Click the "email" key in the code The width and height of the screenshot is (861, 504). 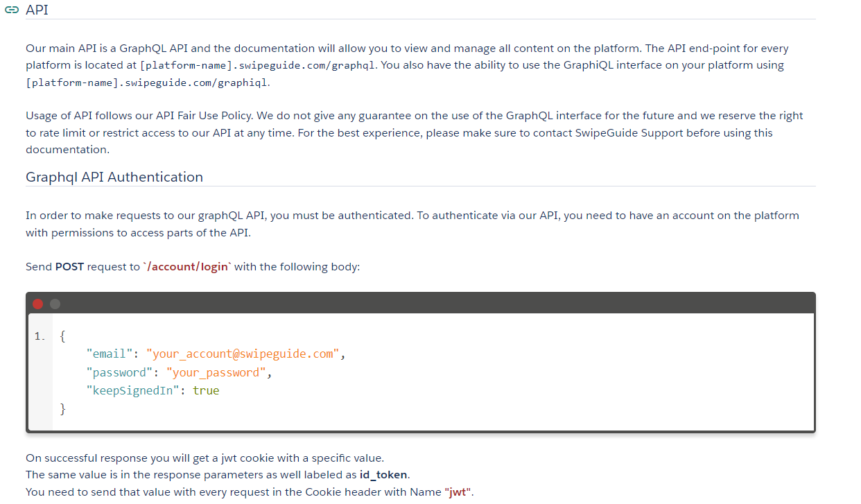click(110, 354)
